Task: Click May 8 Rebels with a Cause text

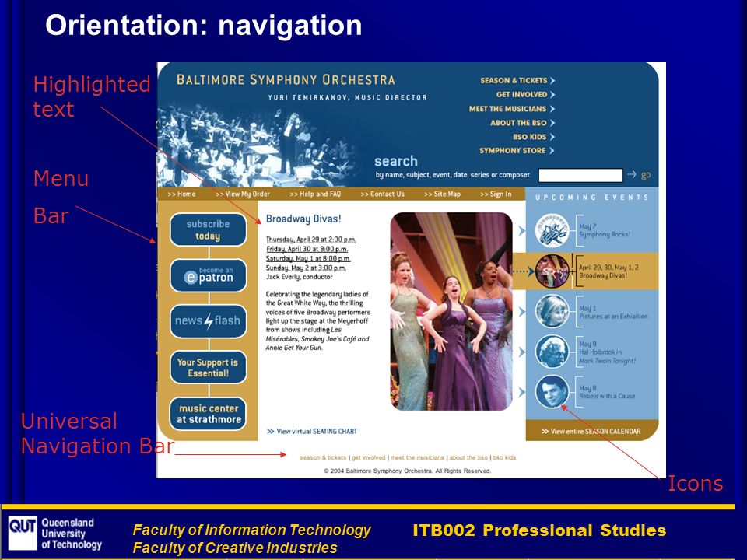Action: [606, 392]
